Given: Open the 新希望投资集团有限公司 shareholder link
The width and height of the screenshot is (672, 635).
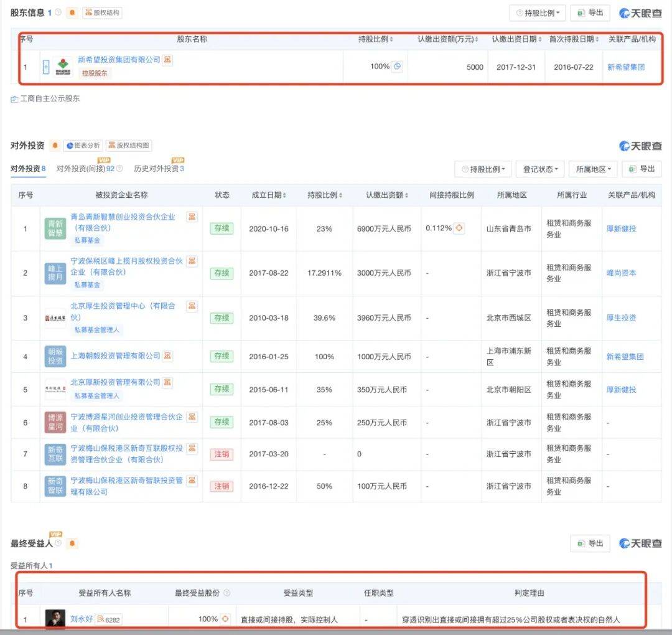Looking at the screenshot, I should [118, 60].
